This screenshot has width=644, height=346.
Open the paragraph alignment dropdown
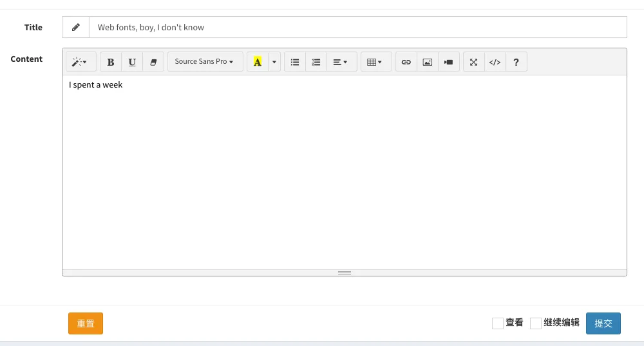[x=341, y=62]
